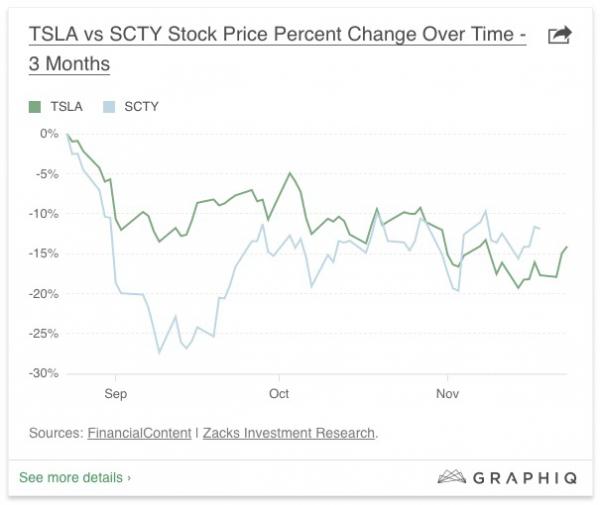This screenshot has width=600, height=505.
Task: Click the 3 Months title line
Action: click(69, 64)
